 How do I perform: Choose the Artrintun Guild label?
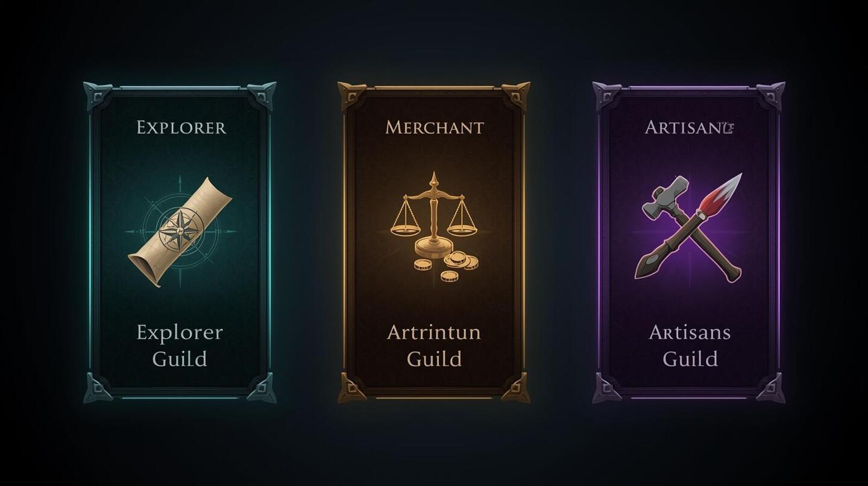coord(434,346)
